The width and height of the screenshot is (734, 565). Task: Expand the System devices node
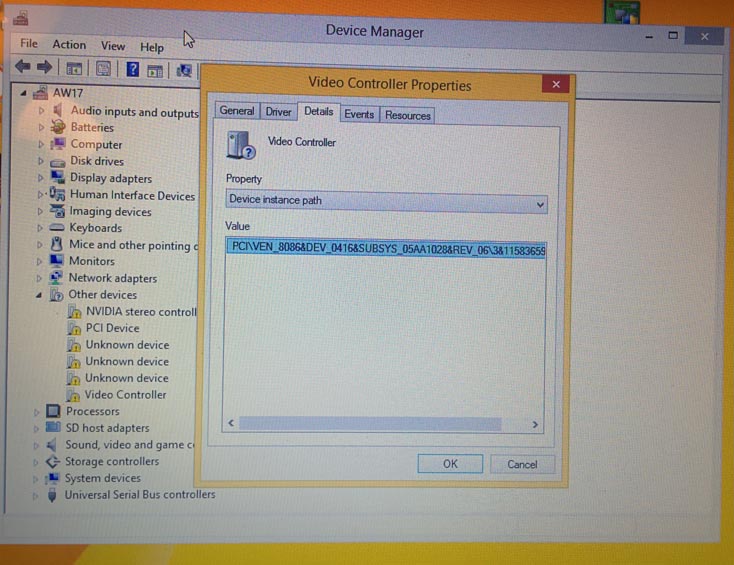pos(35,479)
